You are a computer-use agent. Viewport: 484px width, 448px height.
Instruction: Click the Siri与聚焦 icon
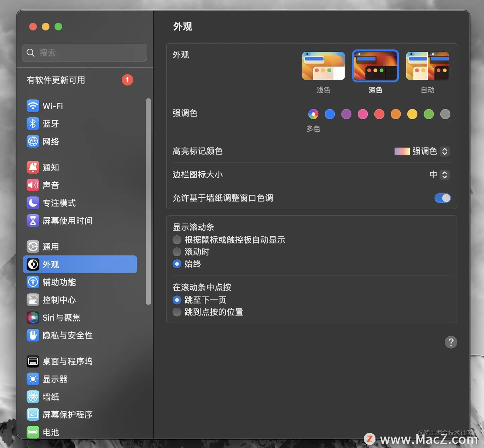pos(33,318)
